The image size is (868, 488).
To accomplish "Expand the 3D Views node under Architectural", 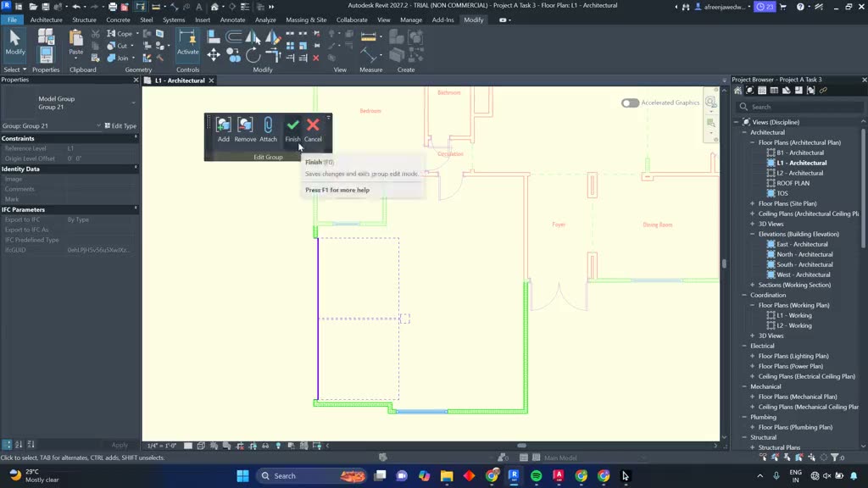I will pos(753,224).
